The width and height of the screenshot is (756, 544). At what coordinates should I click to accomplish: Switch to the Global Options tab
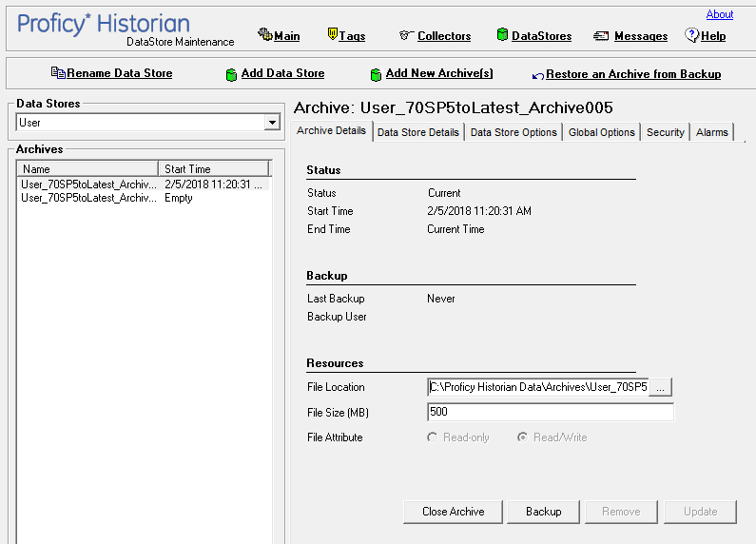point(601,132)
